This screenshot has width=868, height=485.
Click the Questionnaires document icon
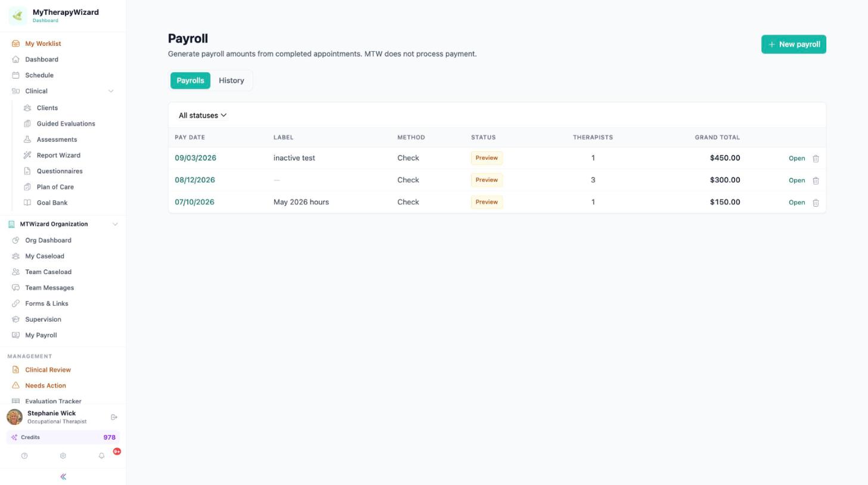27,171
